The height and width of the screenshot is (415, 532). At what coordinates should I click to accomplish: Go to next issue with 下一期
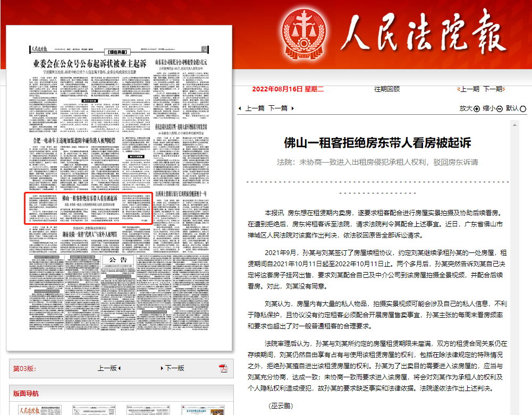click(492, 89)
